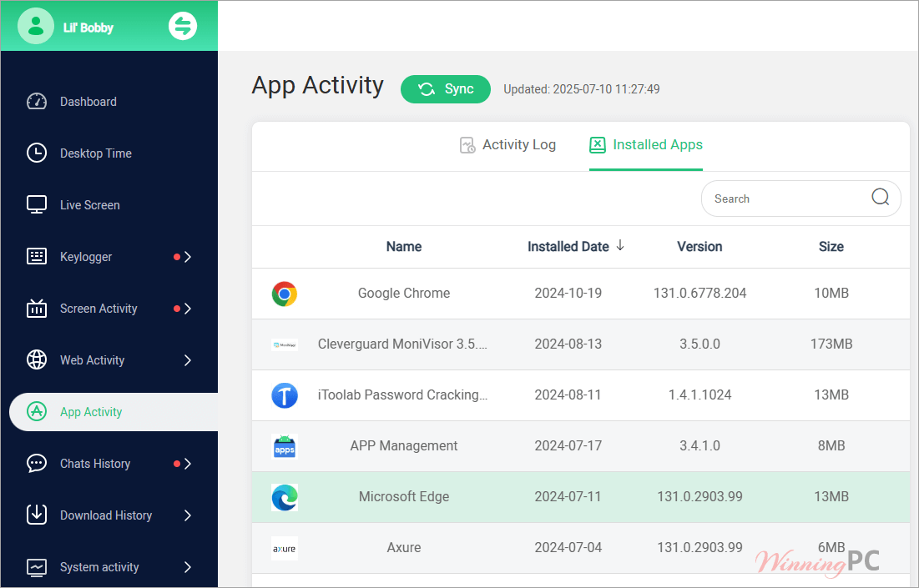Click the Microsoft Edge app icon
919x588 pixels.
(x=285, y=497)
